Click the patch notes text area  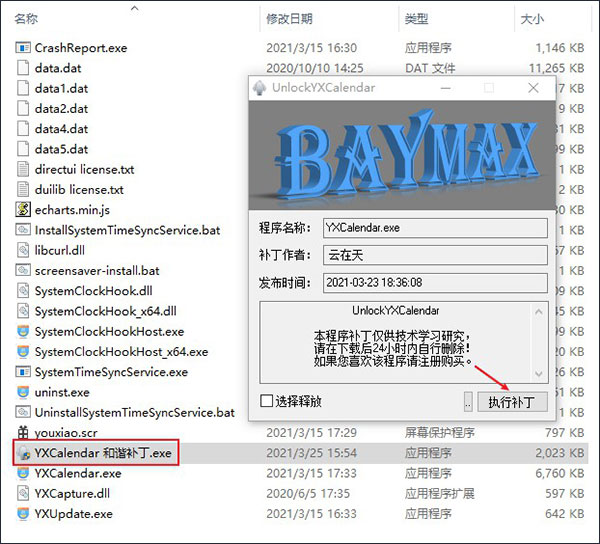point(396,342)
